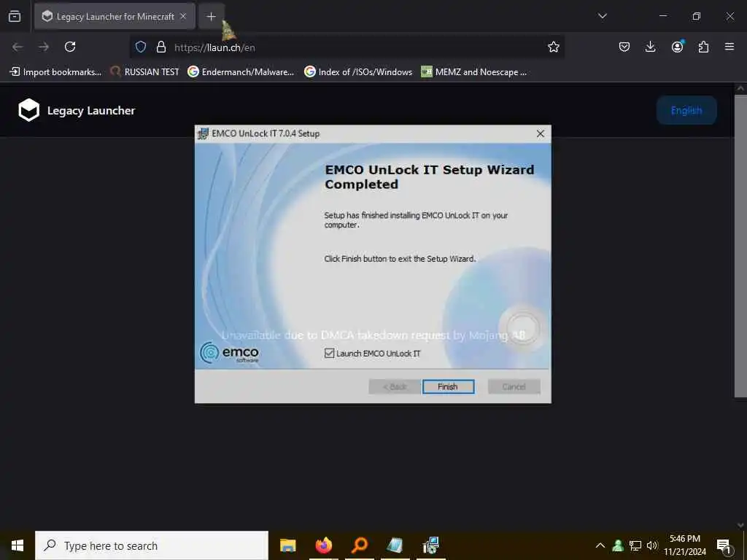Click the taskbar search box
Image resolution: width=747 pixels, height=560 pixels.
click(x=152, y=545)
